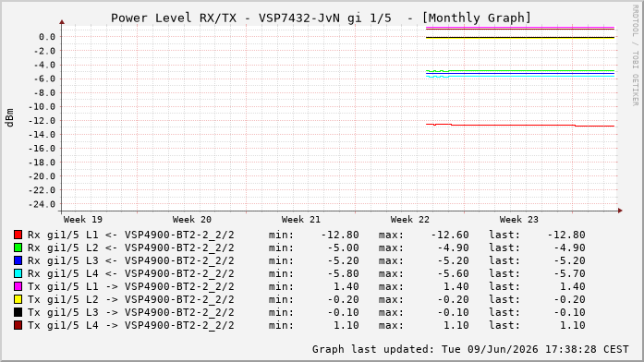Click the magenta Tx L1 plot line
The width and height of the screenshot is (644, 362).
[x=520, y=27]
